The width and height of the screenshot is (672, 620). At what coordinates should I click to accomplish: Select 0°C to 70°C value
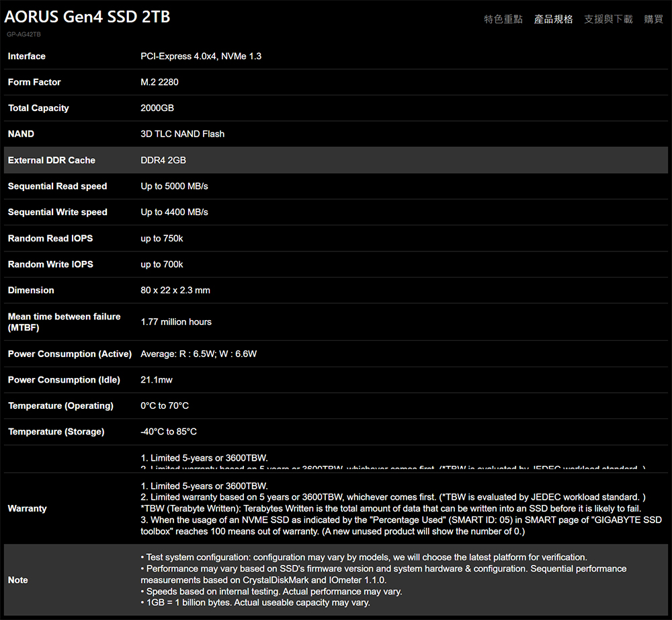(165, 405)
